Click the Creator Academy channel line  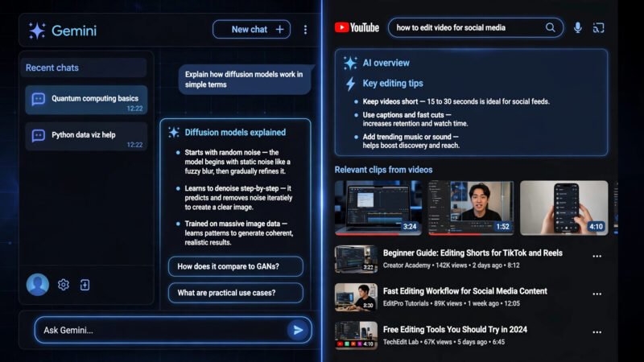pos(452,265)
